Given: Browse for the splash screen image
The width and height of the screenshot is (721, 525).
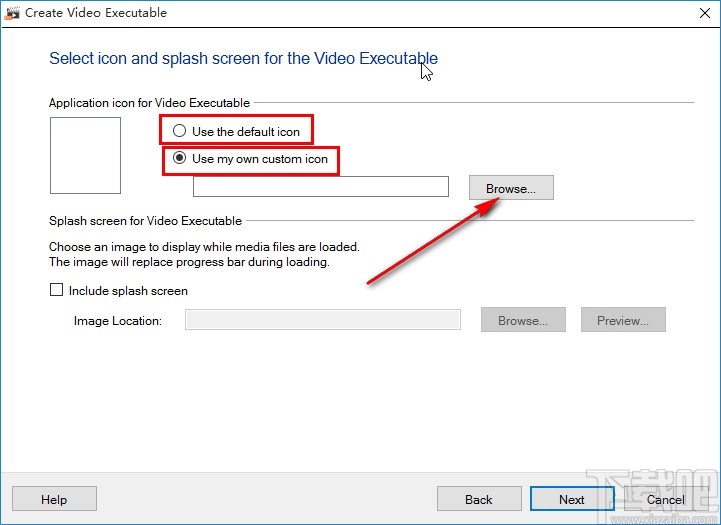Looking at the screenshot, I should [x=523, y=320].
